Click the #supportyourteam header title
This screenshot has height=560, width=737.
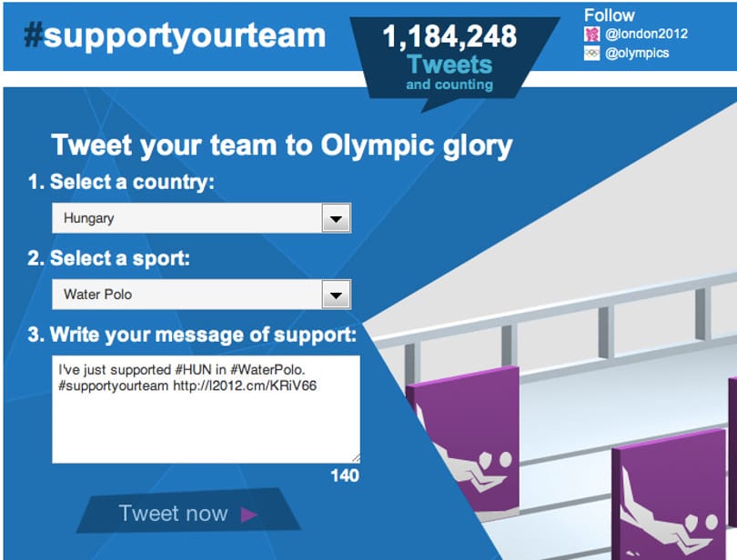tap(175, 35)
